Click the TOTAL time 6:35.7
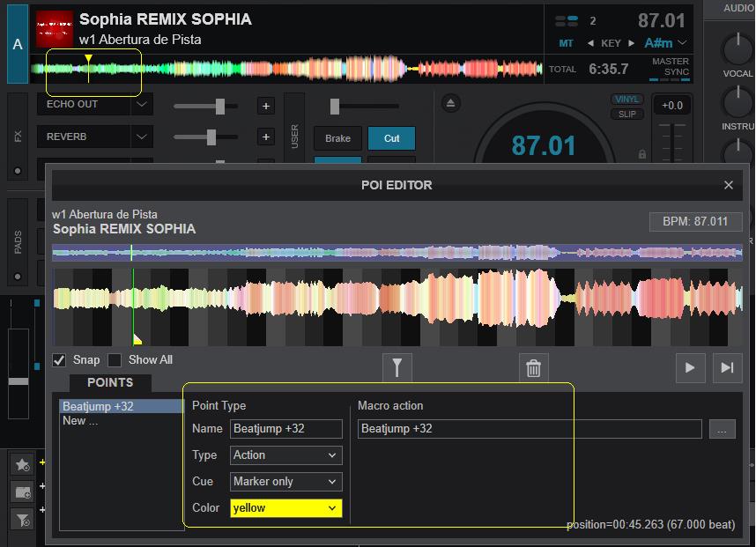The image size is (756, 547). 608,69
